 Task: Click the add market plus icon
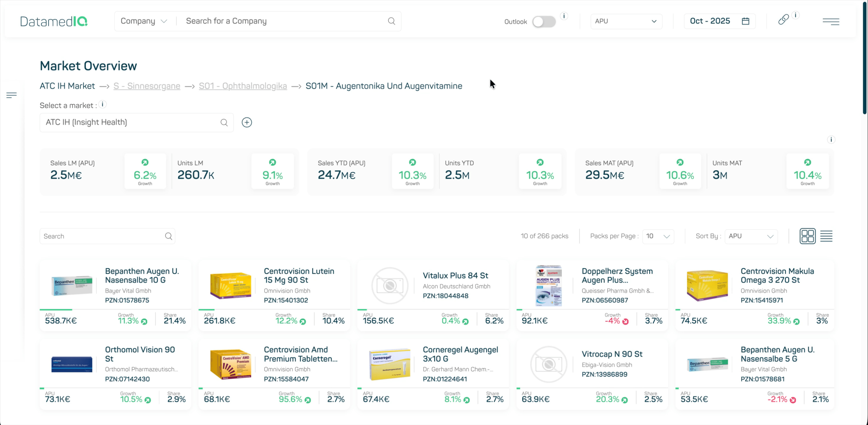(x=247, y=122)
